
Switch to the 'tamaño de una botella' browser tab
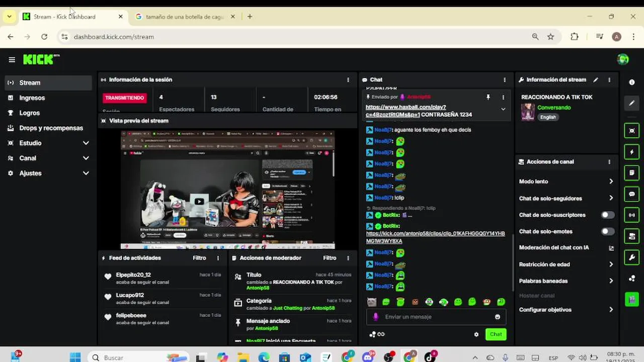pos(185,17)
